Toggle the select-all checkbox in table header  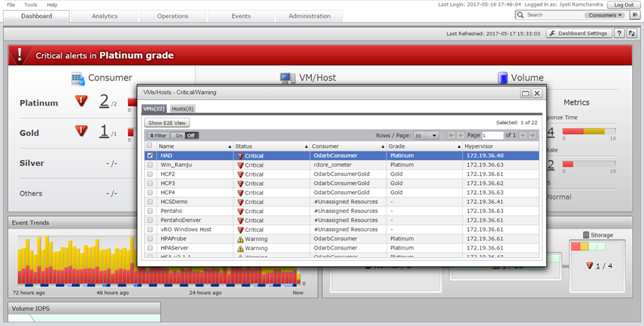pos(149,146)
